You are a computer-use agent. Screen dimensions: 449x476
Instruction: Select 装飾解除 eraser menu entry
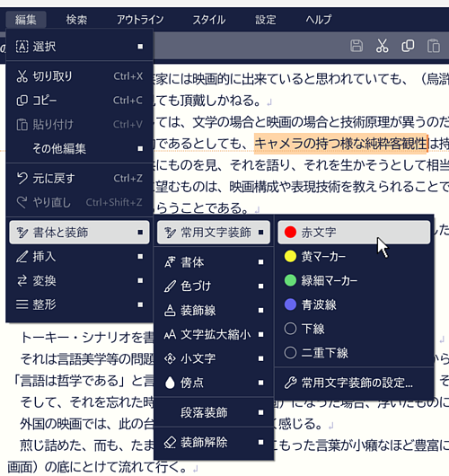tap(214, 442)
